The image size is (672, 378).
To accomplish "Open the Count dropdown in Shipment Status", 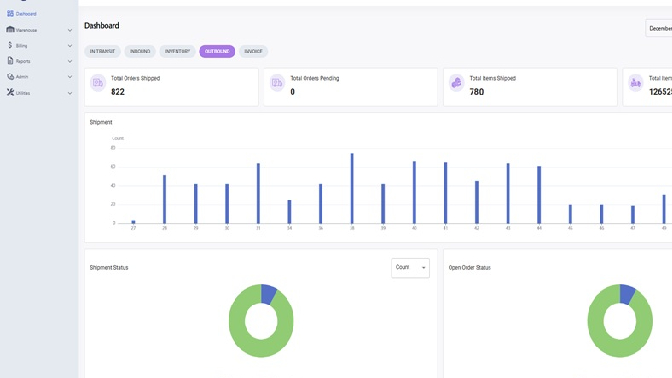I will [410, 268].
